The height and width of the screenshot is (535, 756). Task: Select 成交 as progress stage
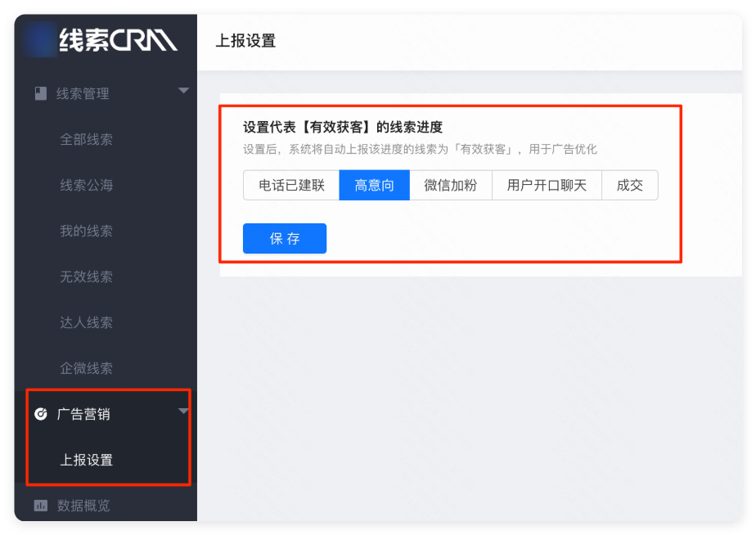(630, 186)
